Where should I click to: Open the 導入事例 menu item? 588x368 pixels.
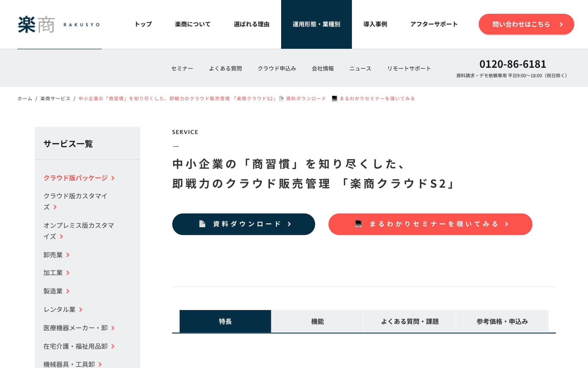tap(375, 24)
